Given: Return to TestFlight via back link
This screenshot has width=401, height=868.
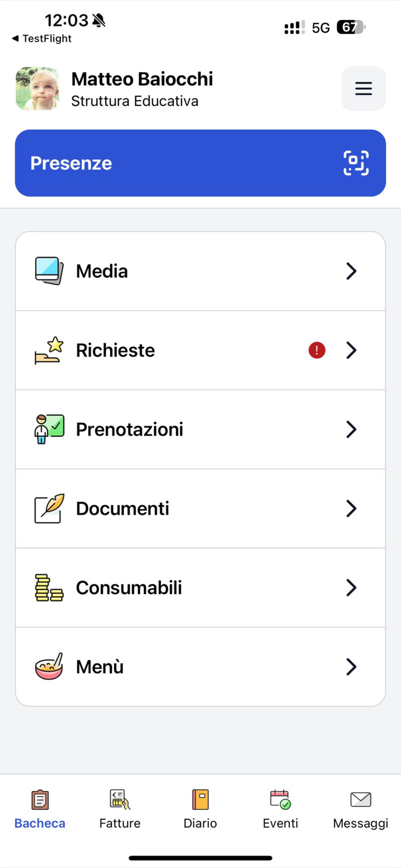Looking at the screenshot, I should click(x=42, y=39).
